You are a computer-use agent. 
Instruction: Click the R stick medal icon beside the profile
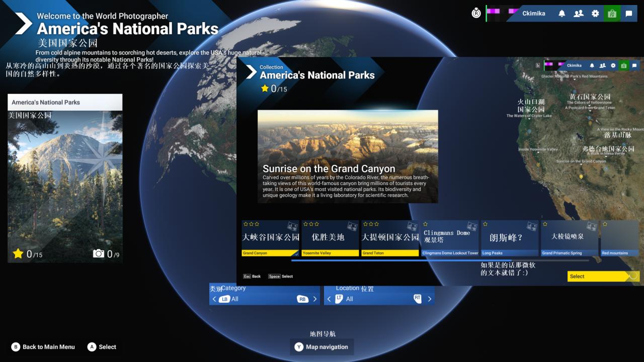476,14
